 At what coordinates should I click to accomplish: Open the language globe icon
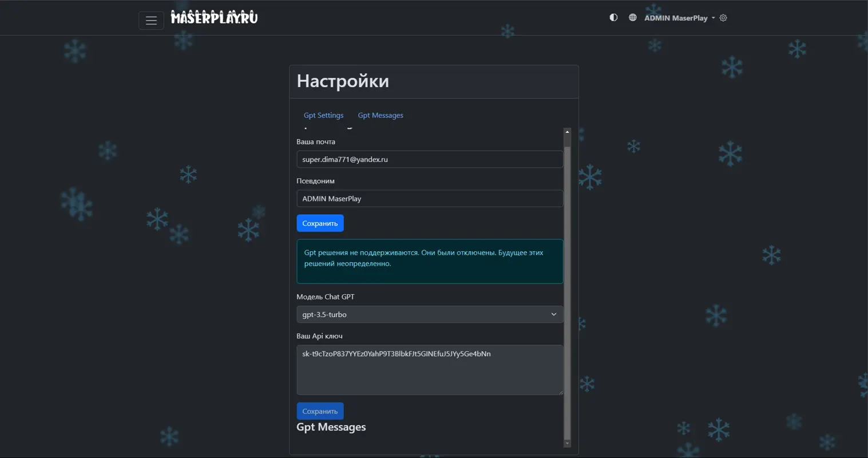tap(632, 18)
